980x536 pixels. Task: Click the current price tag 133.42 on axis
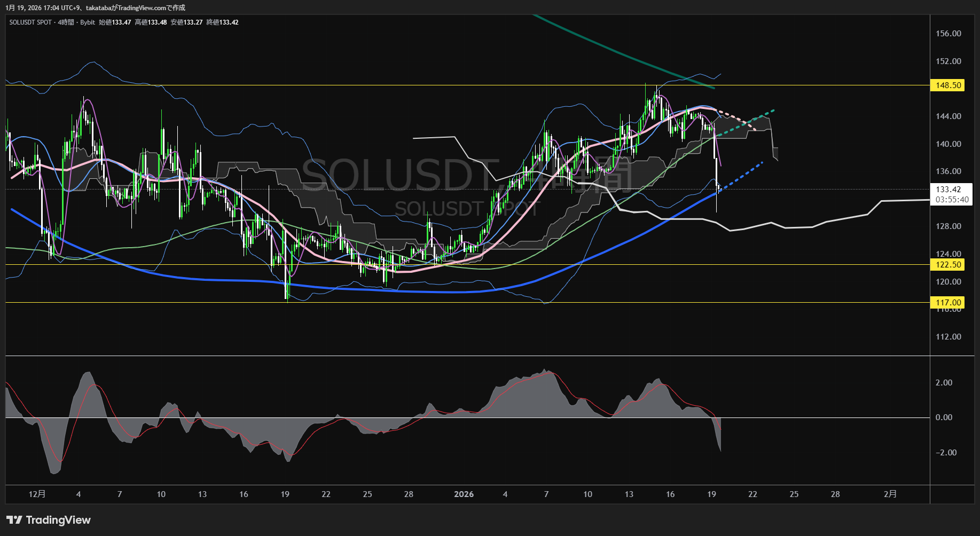tap(948, 190)
